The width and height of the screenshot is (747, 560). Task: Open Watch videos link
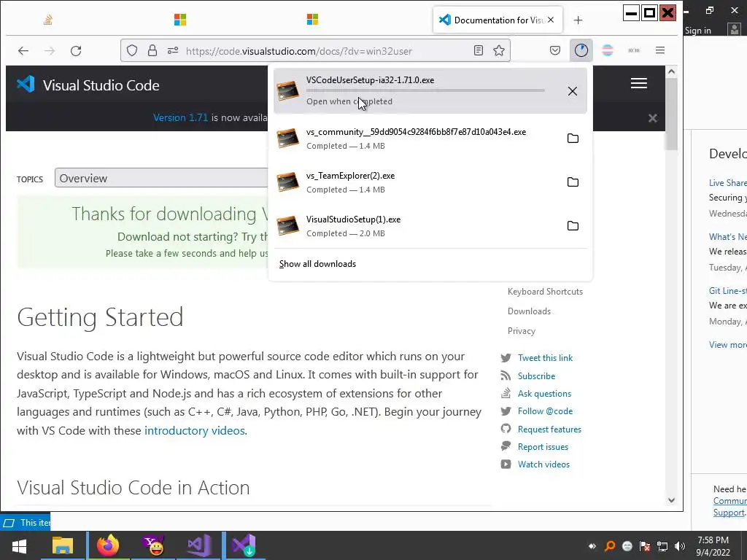543,464
